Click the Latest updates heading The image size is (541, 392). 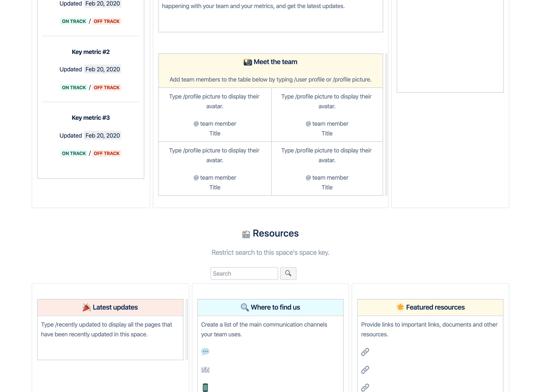[115, 307]
